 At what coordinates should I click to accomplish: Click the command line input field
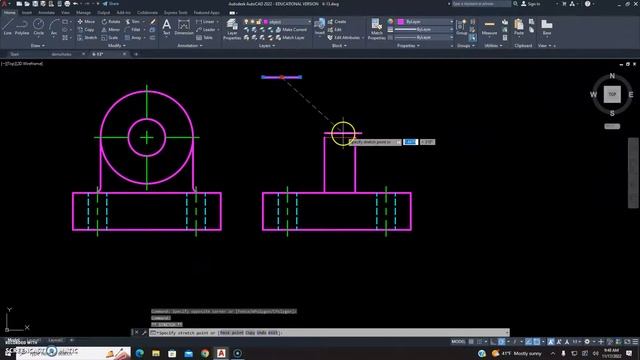[329, 333]
